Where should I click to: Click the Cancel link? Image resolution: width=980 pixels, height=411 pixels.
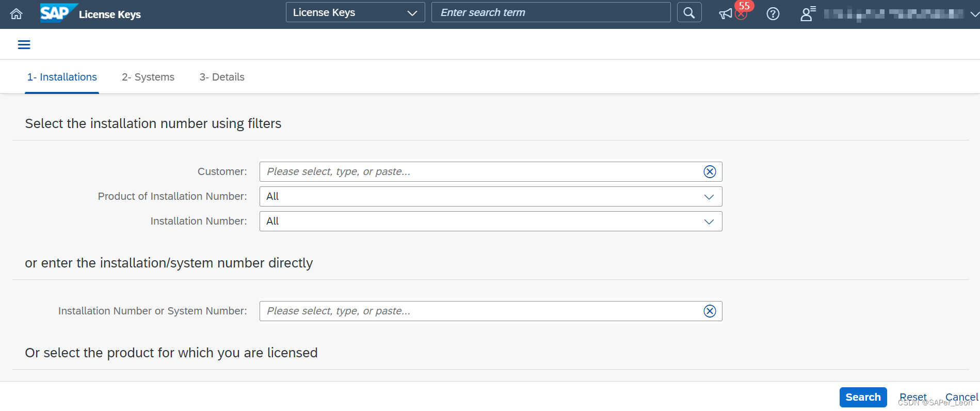(x=961, y=397)
